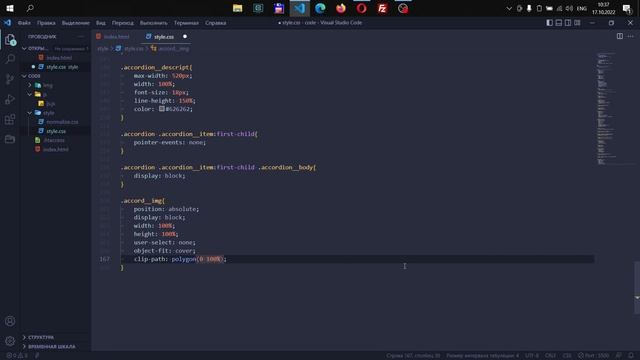Open style.css under the style folder
Viewport: 640px width, 360px height.
[56, 131]
